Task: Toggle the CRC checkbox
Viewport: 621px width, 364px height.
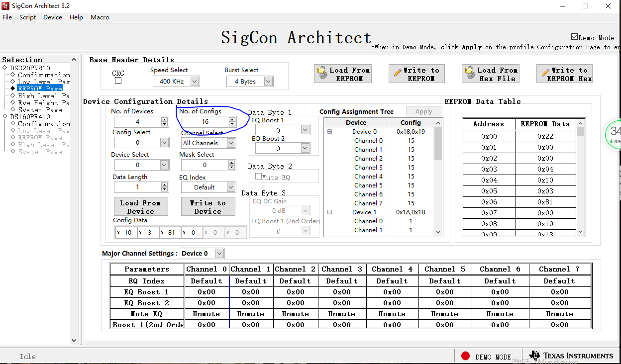Action: coord(118,81)
